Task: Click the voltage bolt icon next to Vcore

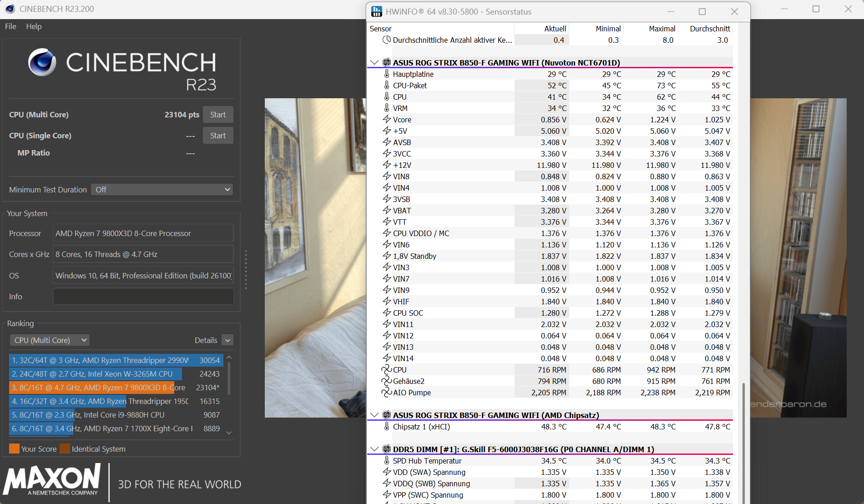Action: [x=387, y=119]
